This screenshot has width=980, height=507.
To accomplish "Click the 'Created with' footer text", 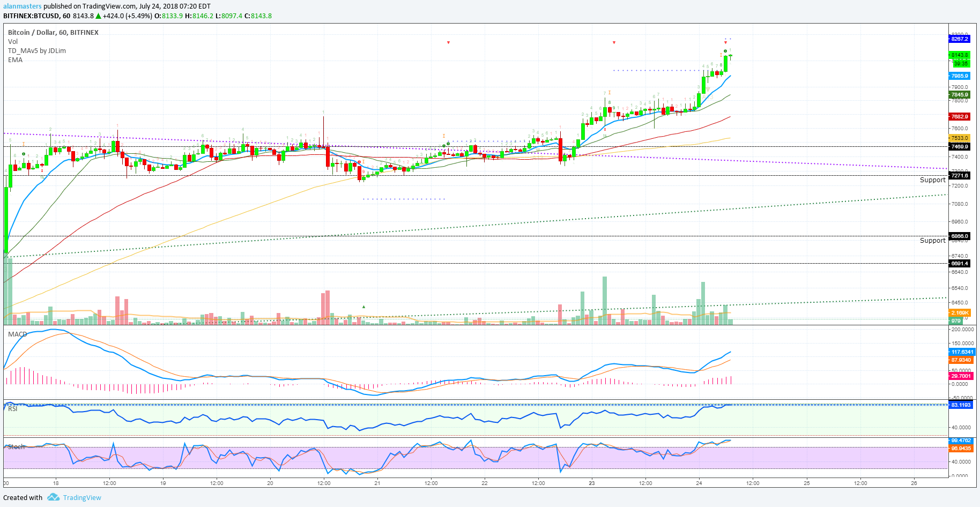I will click(x=23, y=497).
